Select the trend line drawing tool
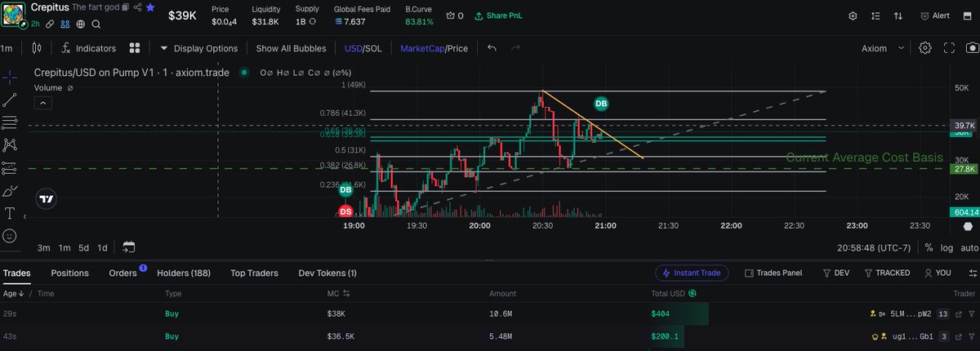980x351 pixels. click(10, 100)
